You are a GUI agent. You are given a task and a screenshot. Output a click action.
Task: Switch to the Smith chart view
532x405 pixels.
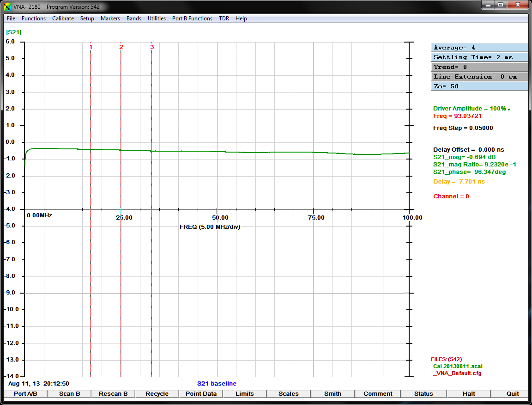332,394
